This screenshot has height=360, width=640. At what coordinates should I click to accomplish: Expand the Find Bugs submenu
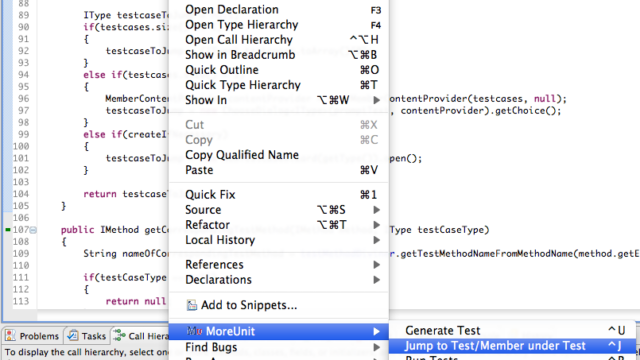tap(279, 347)
